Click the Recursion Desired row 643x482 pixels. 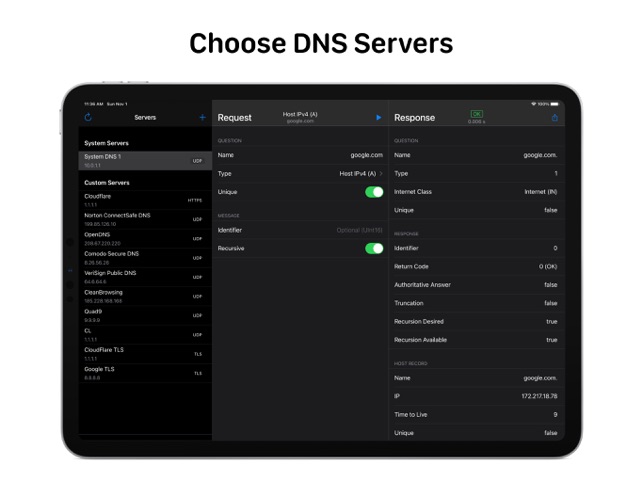(476, 322)
